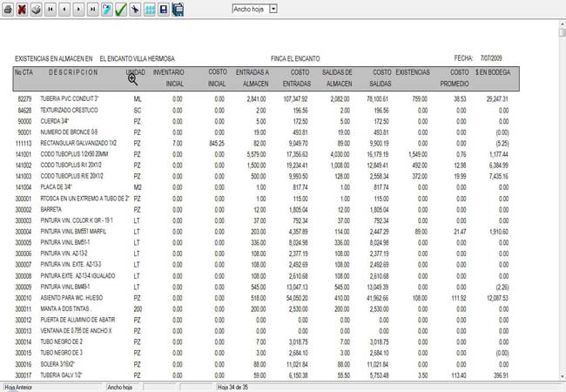Click the $ EN BODEGA column header
Screen dimensions: 566x392
click(x=493, y=72)
